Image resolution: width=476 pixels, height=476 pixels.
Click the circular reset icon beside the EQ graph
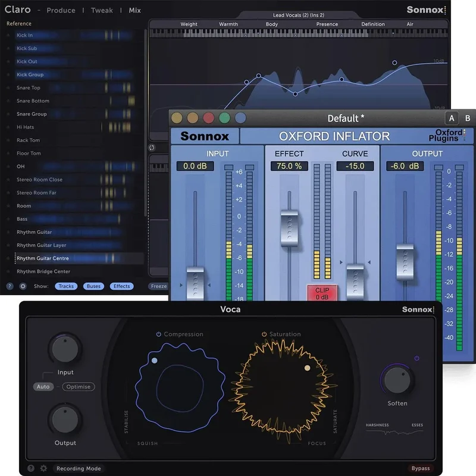point(152,148)
